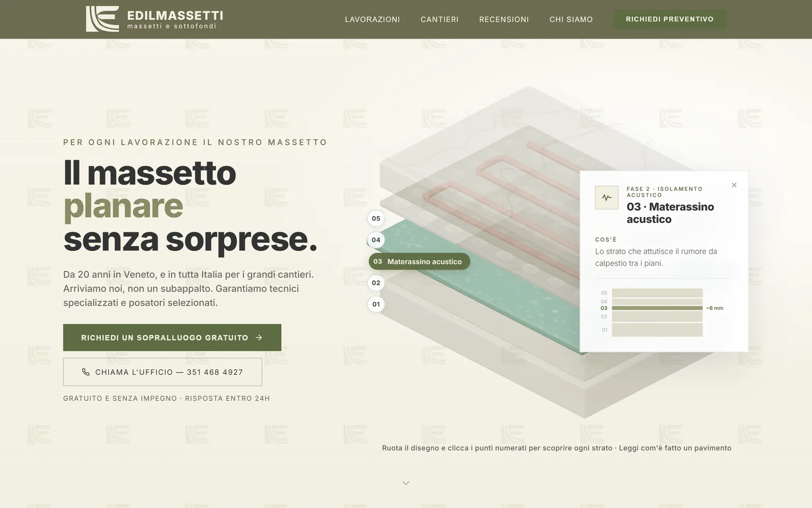Image resolution: width=812 pixels, height=508 pixels.
Task: Click the acoustic waveform icon in card
Action: coord(606,198)
